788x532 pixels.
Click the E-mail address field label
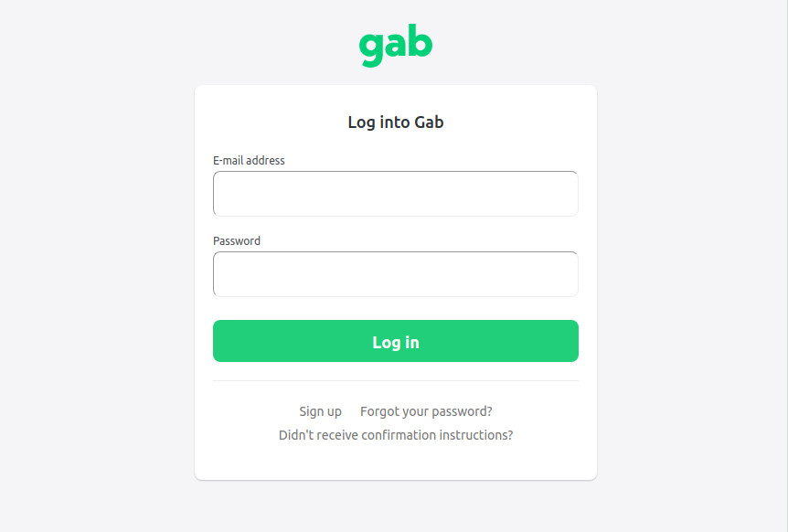coord(249,161)
